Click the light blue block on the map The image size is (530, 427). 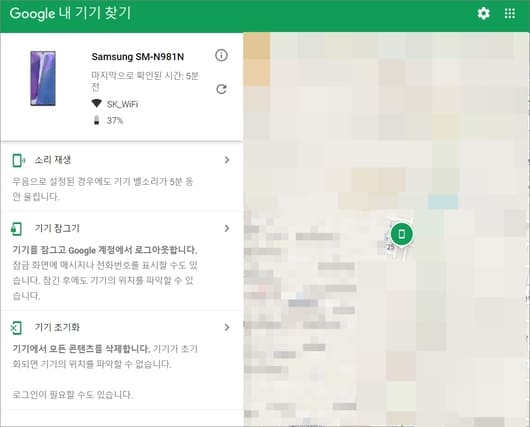(x=443, y=201)
